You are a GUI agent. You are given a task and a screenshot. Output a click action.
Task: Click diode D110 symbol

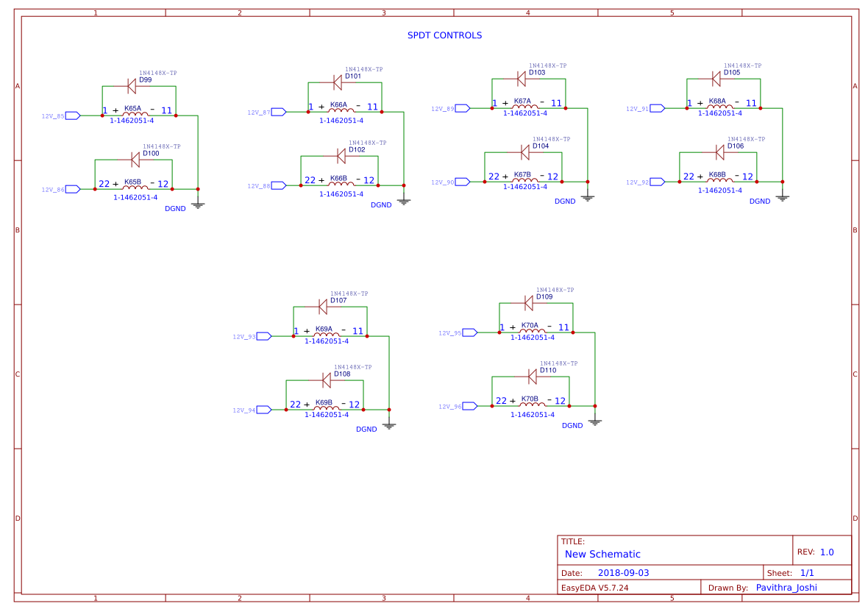point(532,376)
